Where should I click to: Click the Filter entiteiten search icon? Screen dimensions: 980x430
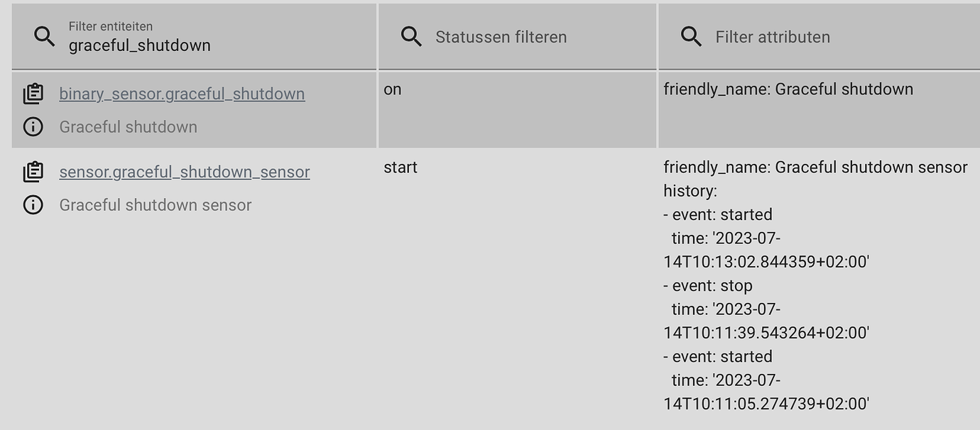point(44,36)
